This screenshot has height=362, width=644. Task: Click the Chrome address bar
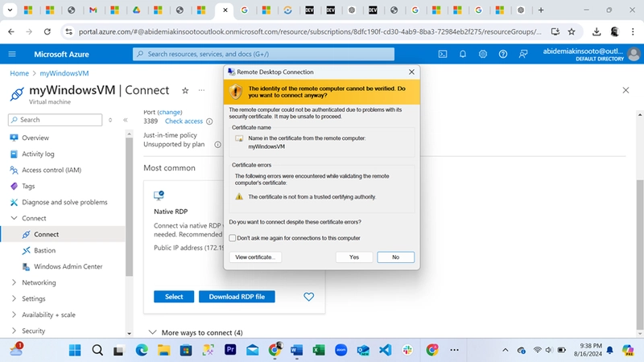pyautogui.click(x=310, y=31)
